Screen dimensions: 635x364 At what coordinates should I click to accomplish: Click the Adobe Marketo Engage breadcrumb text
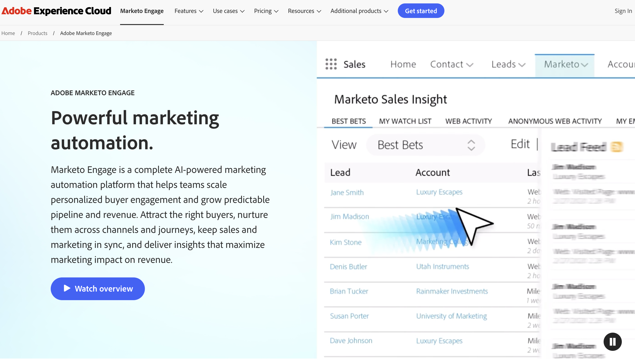tap(86, 33)
